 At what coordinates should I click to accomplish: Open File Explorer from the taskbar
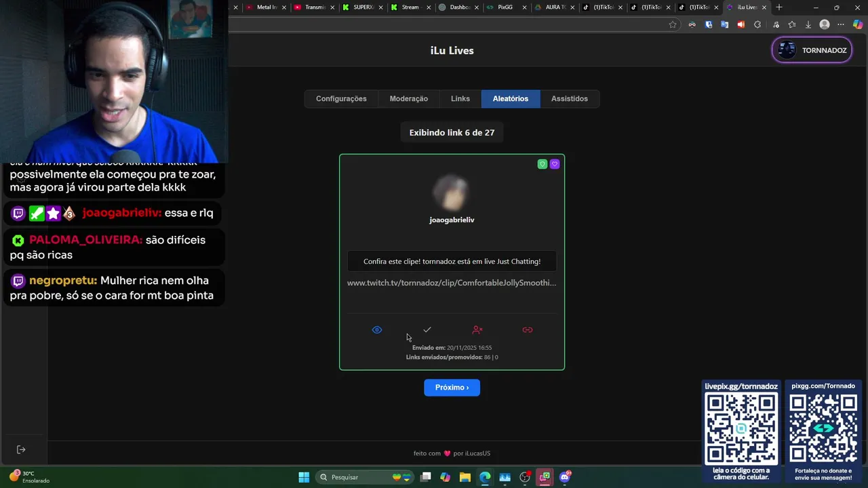click(465, 477)
